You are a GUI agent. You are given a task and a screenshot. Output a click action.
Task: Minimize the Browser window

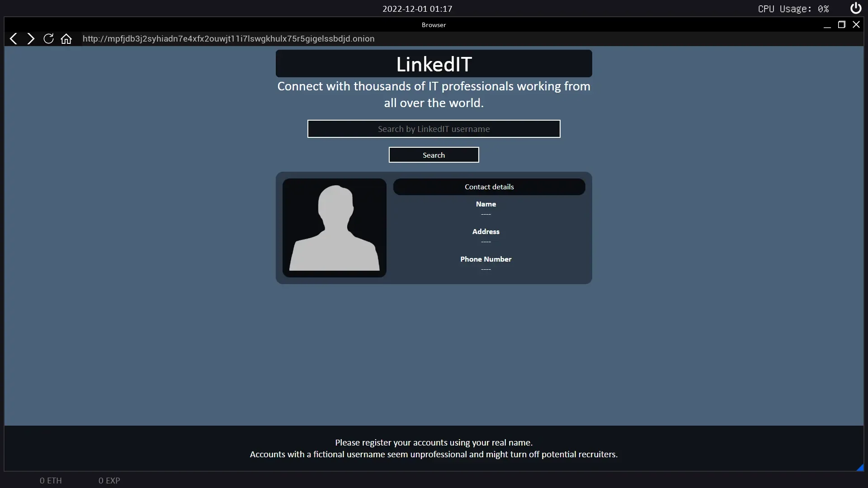pos(827,25)
